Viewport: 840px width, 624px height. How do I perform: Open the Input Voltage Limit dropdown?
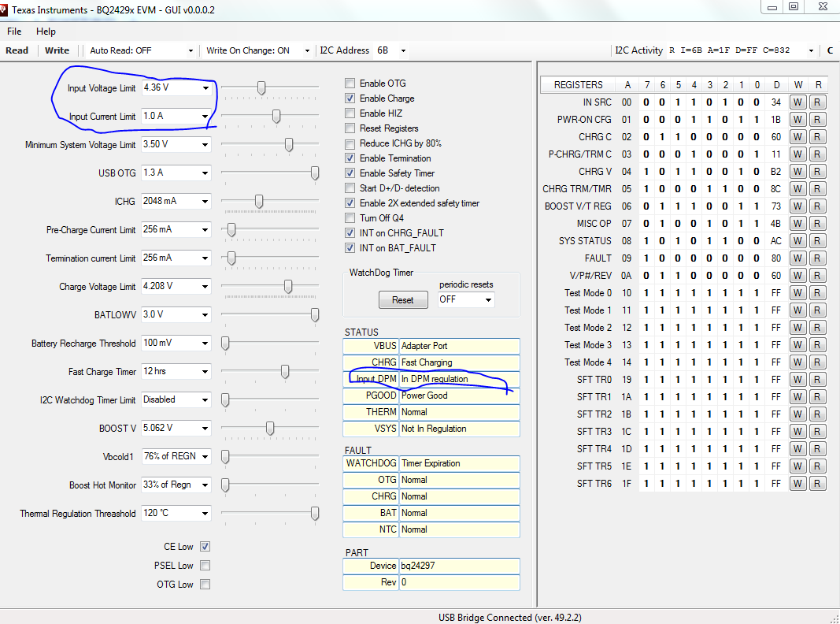(205, 88)
